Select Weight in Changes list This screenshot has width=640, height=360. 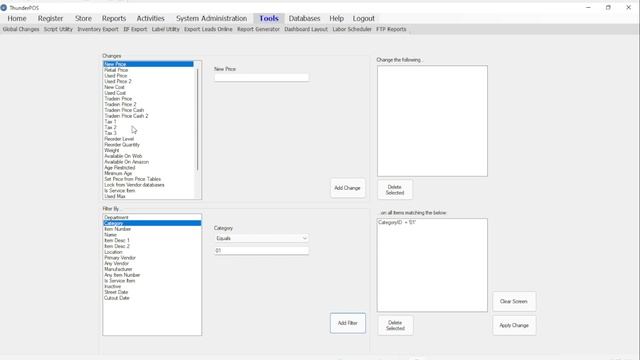[111, 151]
